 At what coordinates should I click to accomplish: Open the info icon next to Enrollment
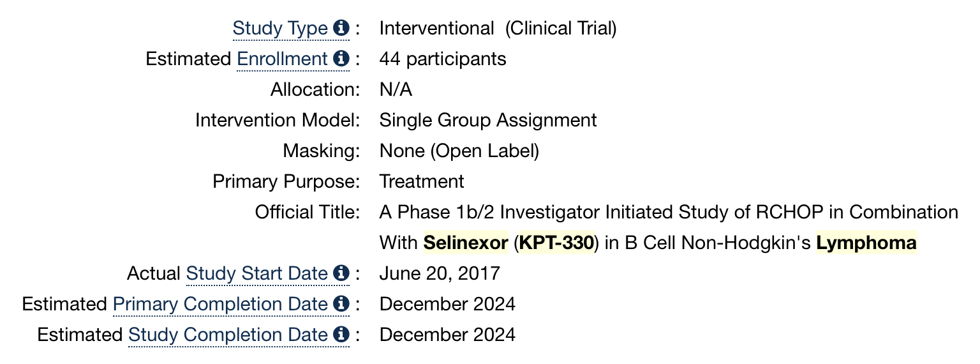click(342, 59)
